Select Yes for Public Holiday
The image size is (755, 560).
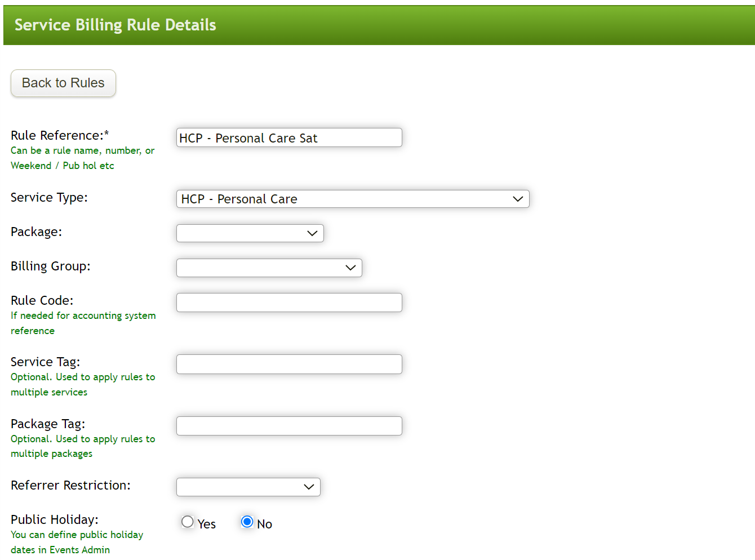tap(187, 522)
